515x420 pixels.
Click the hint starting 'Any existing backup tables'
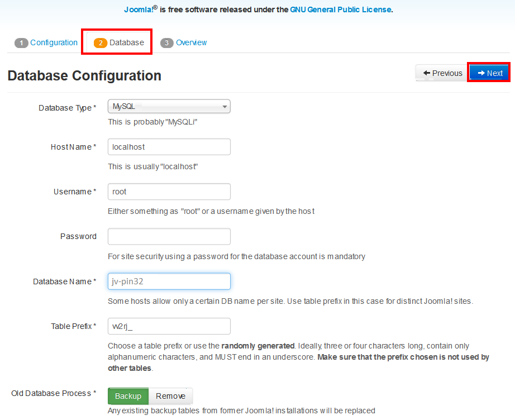241,411
